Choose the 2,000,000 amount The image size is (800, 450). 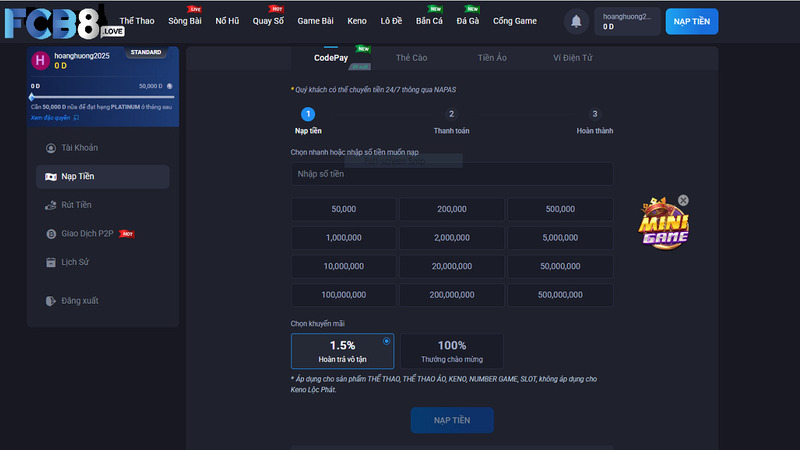(x=452, y=238)
